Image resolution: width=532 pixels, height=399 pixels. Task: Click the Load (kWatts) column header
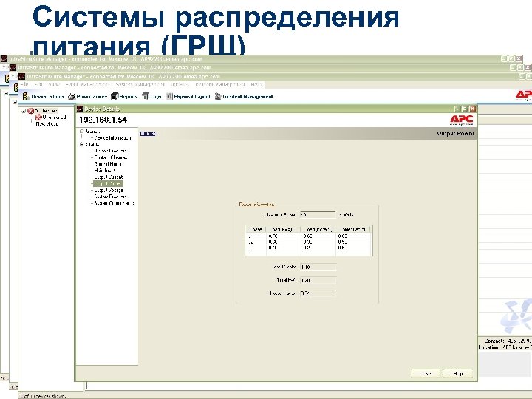(x=318, y=229)
